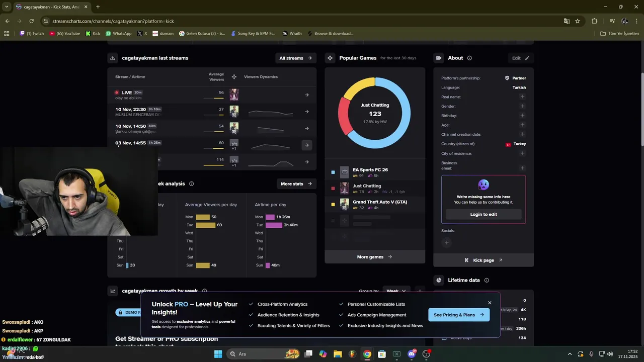Image resolution: width=644 pixels, height=362 pixels.
Task: Click LIVE stream game thumbnail
Action: click(234, 95)
